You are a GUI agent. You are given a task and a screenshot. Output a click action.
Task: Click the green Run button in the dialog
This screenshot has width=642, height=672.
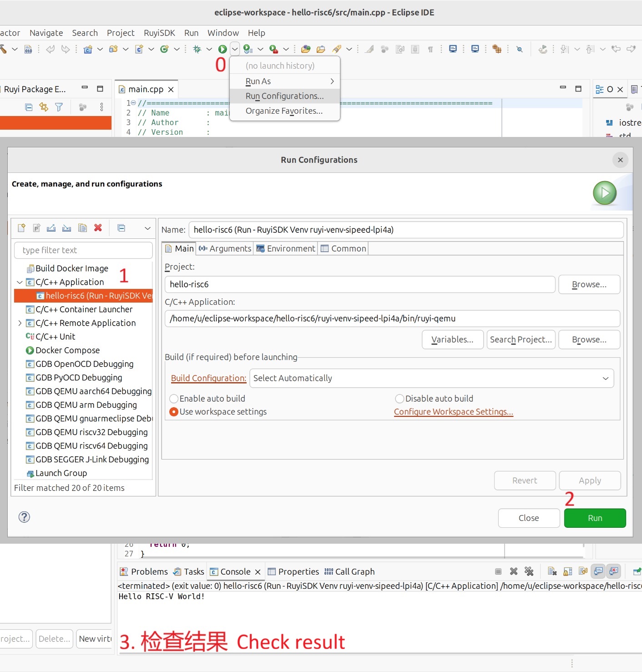(595, 518)
